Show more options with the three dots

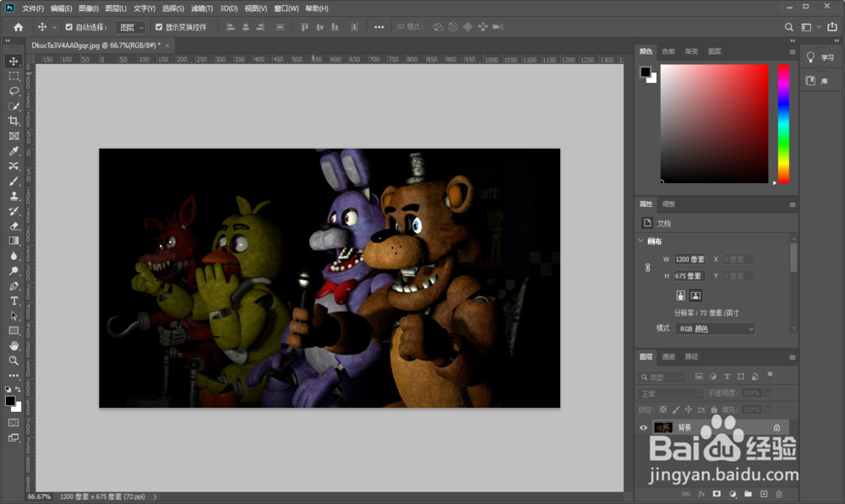[379, 27]
